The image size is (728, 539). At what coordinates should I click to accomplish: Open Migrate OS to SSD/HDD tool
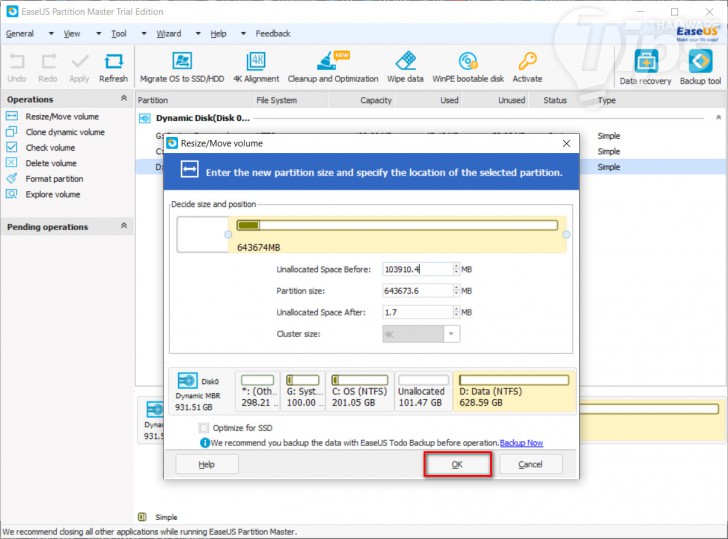click(x=182, y=68)
